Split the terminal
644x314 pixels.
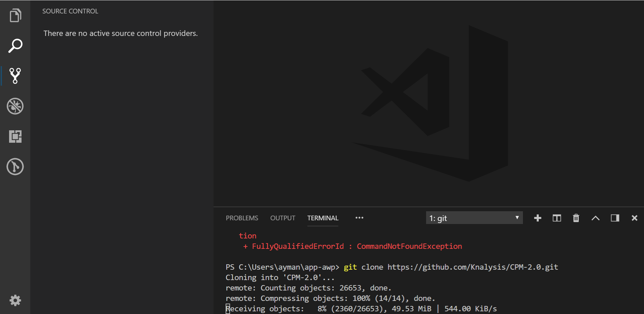(x=557, y=218)
